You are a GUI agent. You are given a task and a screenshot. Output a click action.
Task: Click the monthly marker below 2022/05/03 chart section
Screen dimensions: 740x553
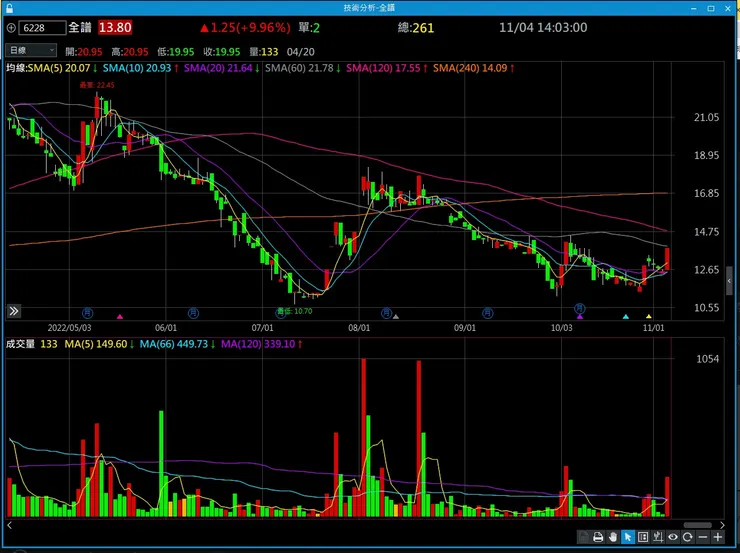[x=87, y=313]
